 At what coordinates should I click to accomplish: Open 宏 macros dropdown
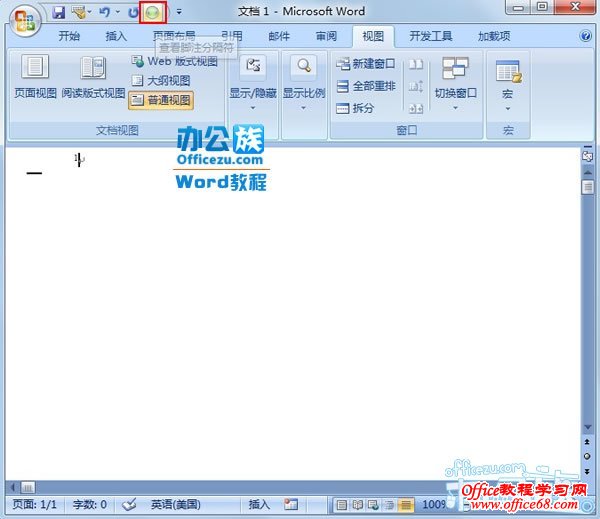[x=508, y=85]
